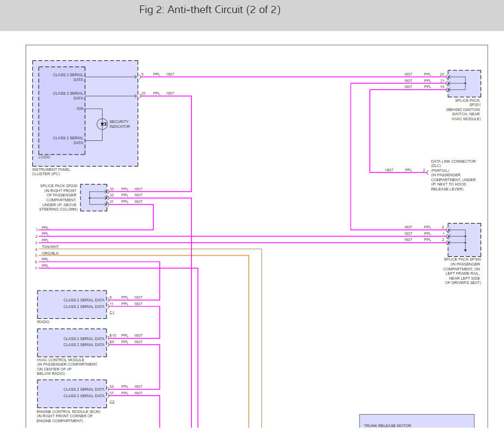Image resolution: width=504 pixels, height=438 pixels.
Task: Click pin 25 on the instrument cluster
Action: pos(144,94)
